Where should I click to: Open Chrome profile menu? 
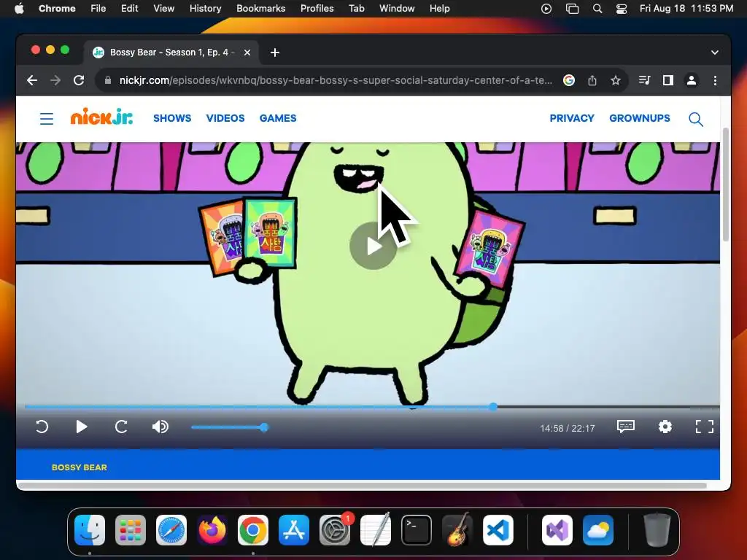pyautogui.click(x=692, y=80)
